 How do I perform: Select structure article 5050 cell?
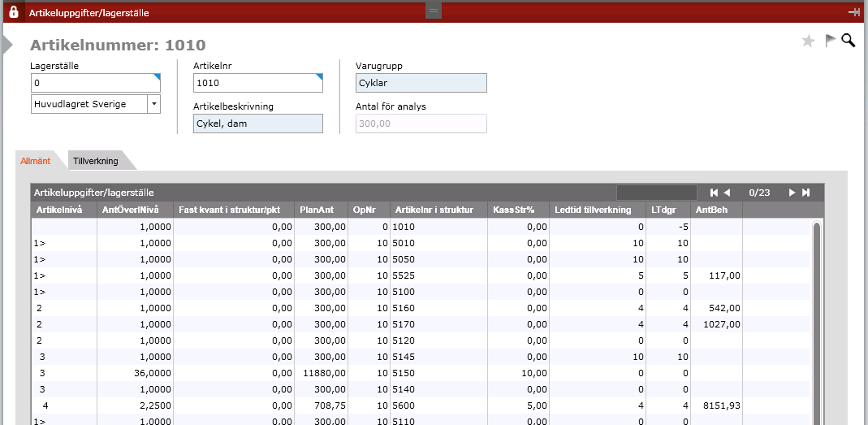coord(439,258)
